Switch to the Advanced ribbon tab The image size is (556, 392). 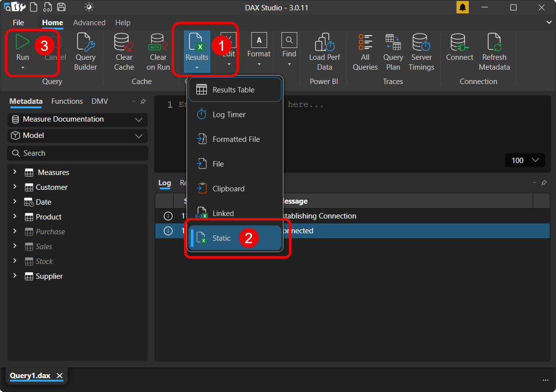pos(89,23)
